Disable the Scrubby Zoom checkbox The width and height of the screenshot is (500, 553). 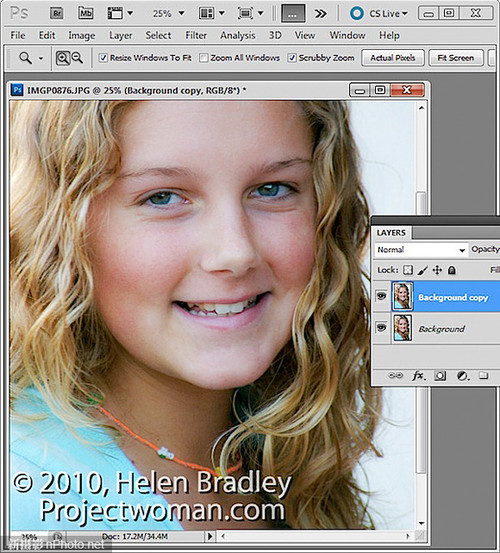pyautogui.click(x=292, y=58)
